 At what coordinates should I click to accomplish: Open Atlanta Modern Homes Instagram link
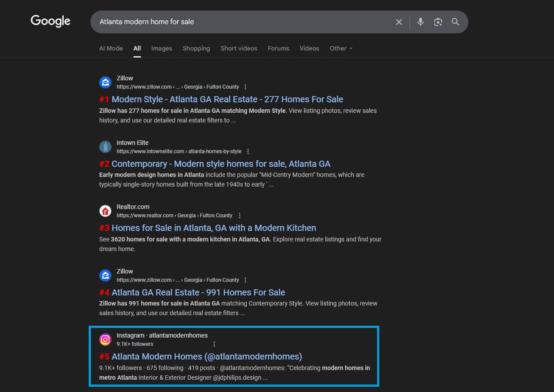[201, 356]
